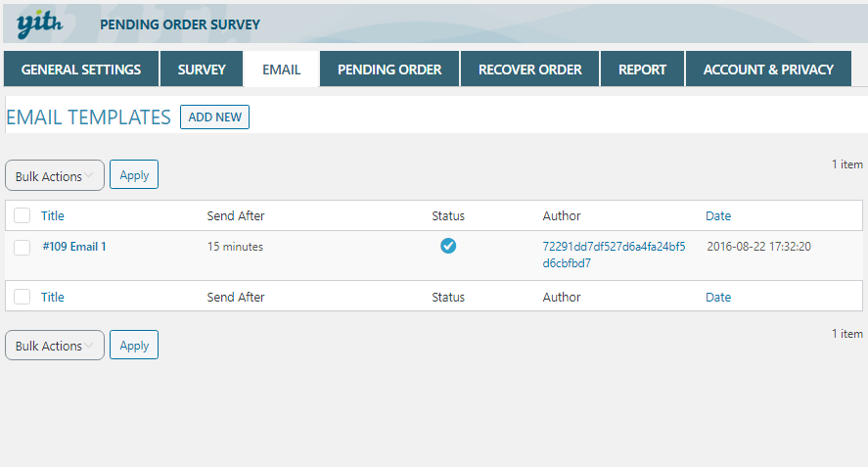868x467 pixels.
Task: Click the bottom Apply button
Action: click(134, 346)
